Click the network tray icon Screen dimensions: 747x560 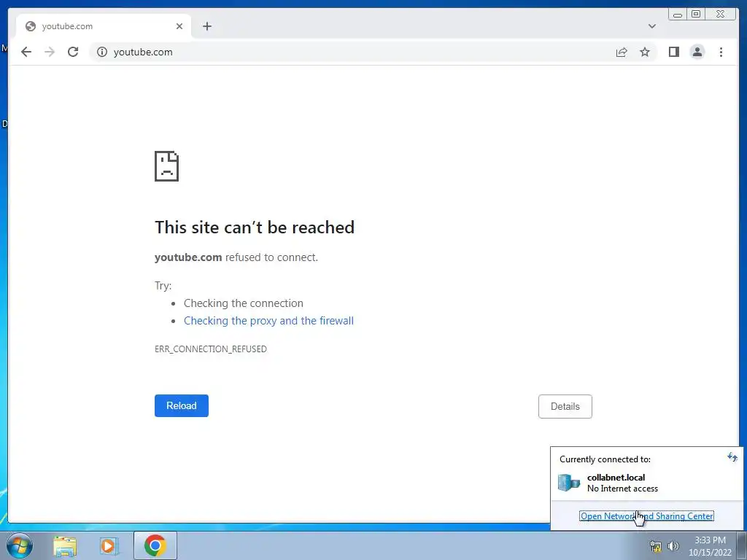[656, 546]
